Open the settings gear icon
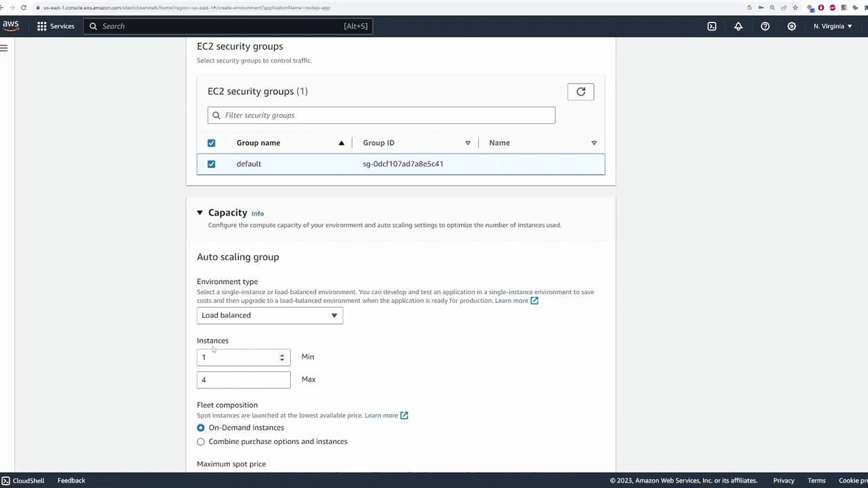868x488 pixels. pyautogui.click(x=791, y=26)
